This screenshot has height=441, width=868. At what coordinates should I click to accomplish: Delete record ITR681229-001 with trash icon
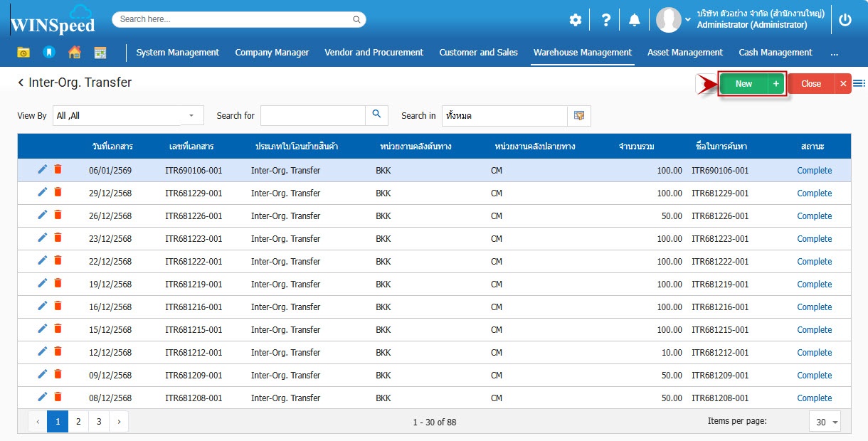[x=58, y=192]
